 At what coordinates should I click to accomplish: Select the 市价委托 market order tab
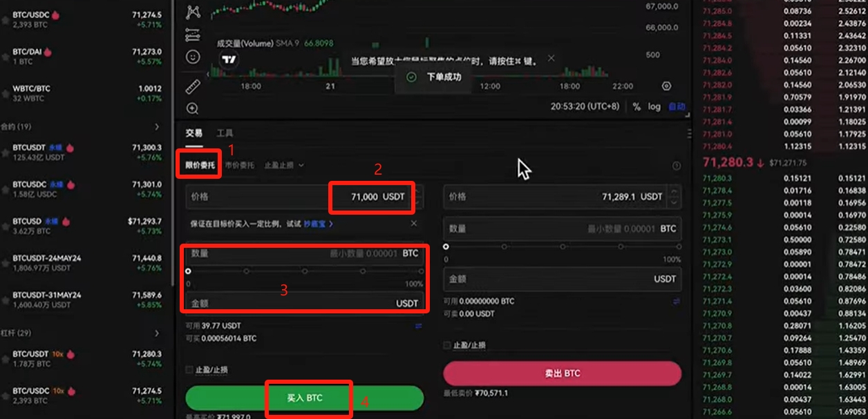tap(241, 166)
